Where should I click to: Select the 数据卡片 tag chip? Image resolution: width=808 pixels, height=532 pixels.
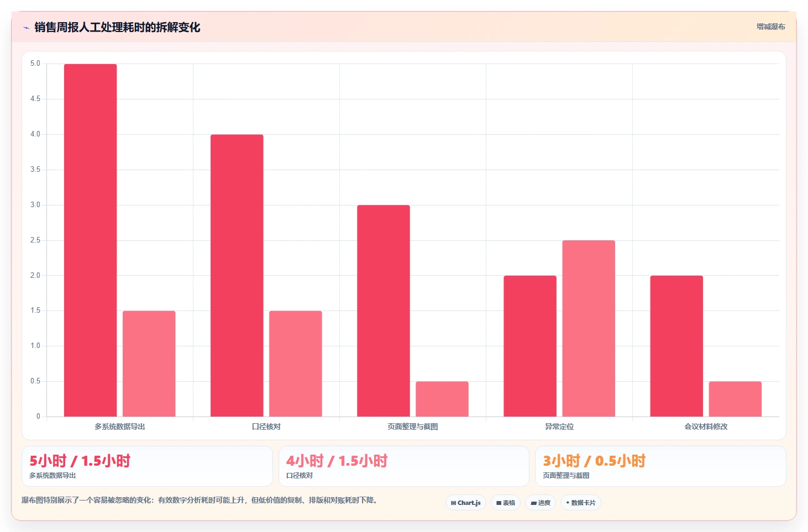point(581,503)
